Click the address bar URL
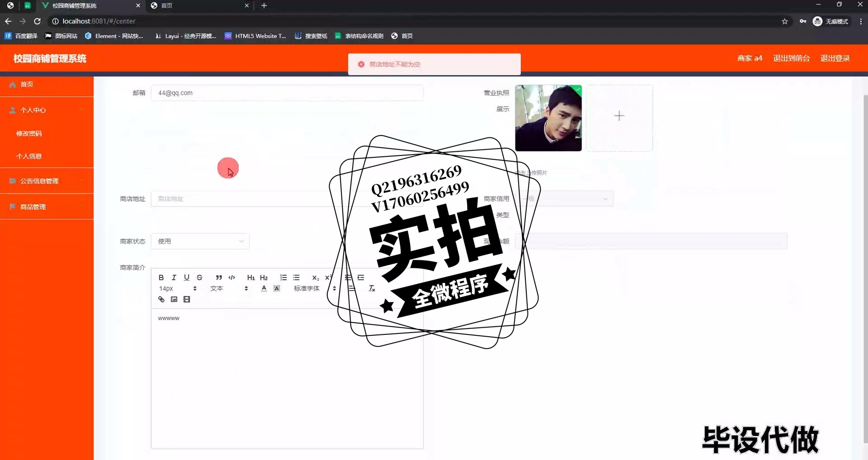Image resolution: width=868 pixels, height=460 pixels. pyautogui.click(x=99, y=21)
